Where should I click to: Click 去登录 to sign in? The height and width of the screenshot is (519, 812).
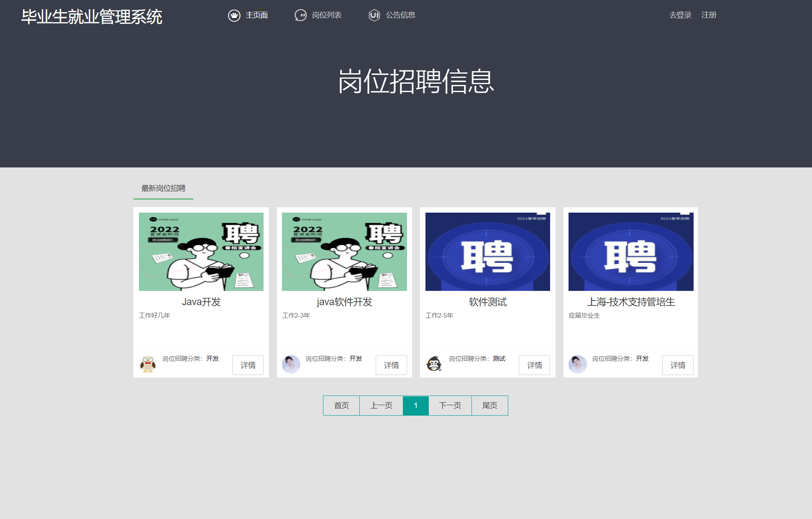[680, 15]
